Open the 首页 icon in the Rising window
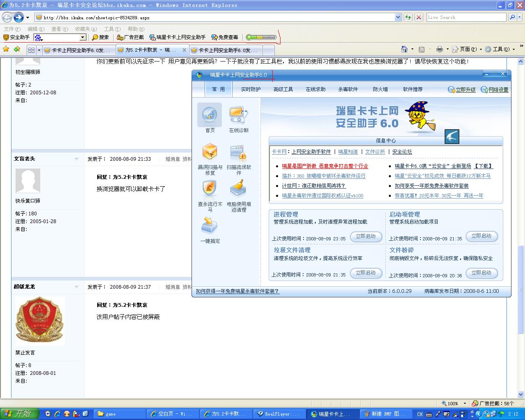This screenshot has height=420, width=525. [x=210, y=118]
